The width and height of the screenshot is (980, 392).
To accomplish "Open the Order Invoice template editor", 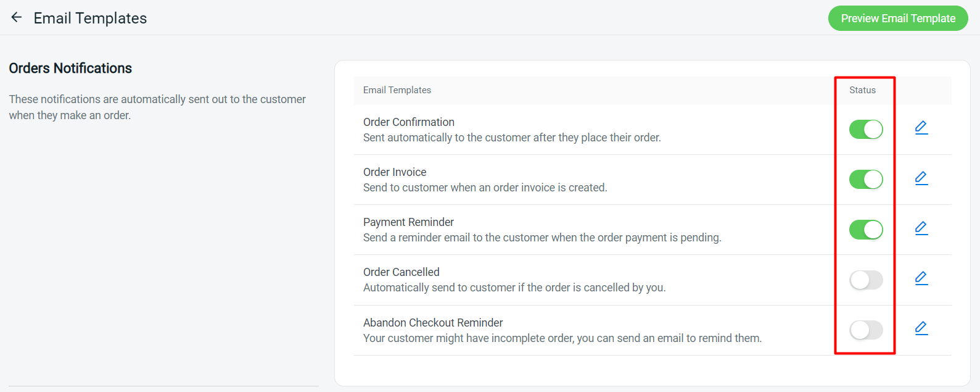I will coord(921,178).
